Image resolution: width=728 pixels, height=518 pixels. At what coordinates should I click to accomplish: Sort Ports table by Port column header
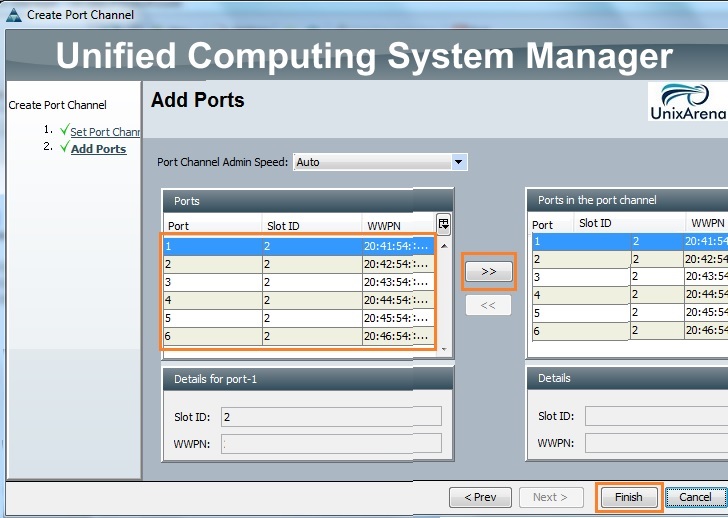click(213, 226)
